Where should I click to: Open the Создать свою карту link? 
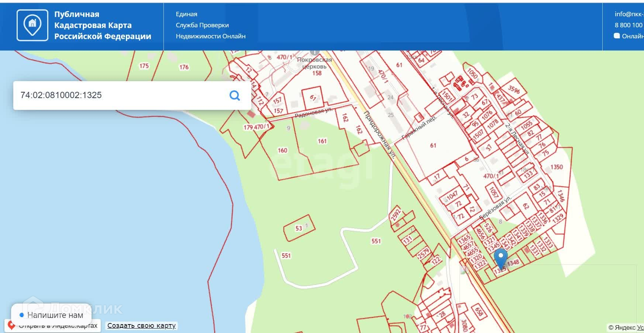coord(141,326)
